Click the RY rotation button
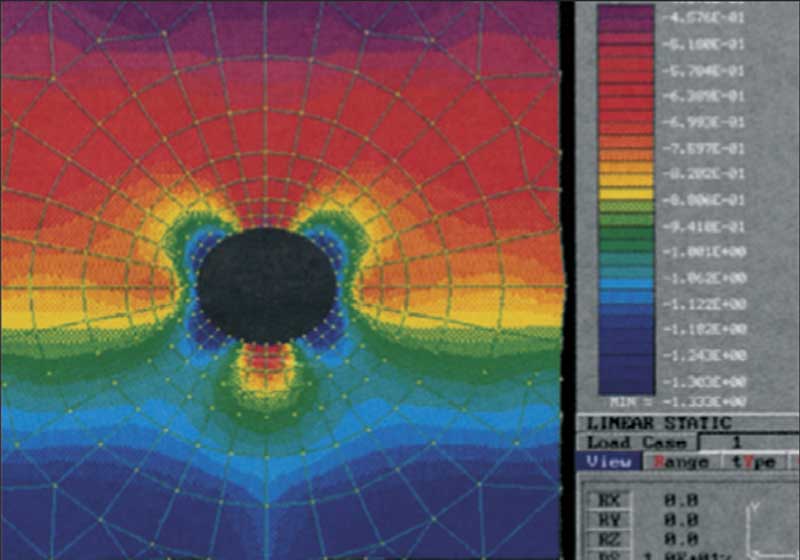This screenshot has width=800, height=560. coord(606,518)
